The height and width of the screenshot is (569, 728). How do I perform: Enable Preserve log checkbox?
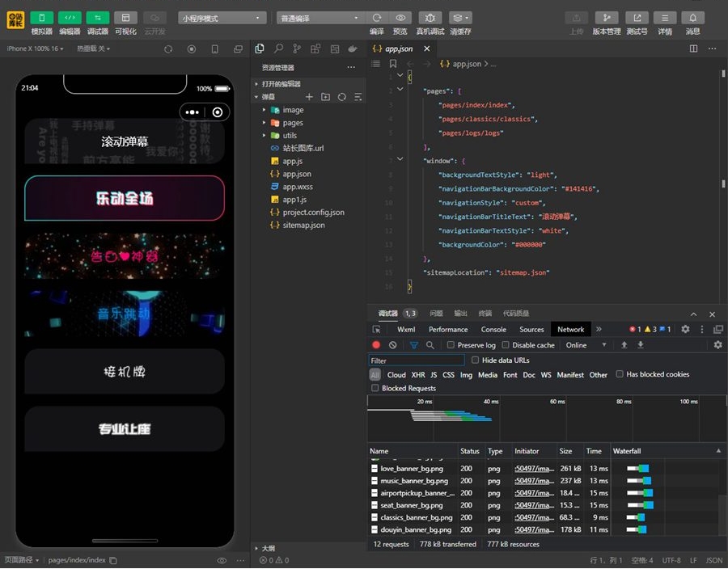pyautogui.click(x=451, y=345)
